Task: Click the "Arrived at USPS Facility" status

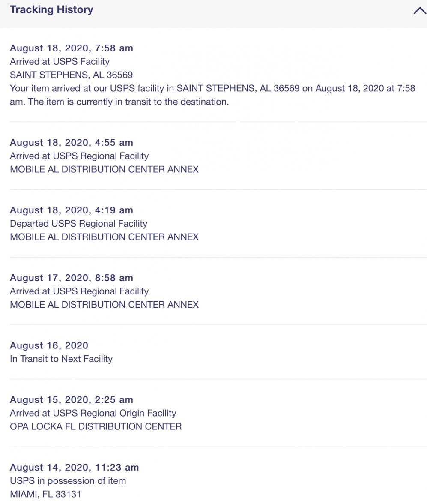Action: click(60, 61)
